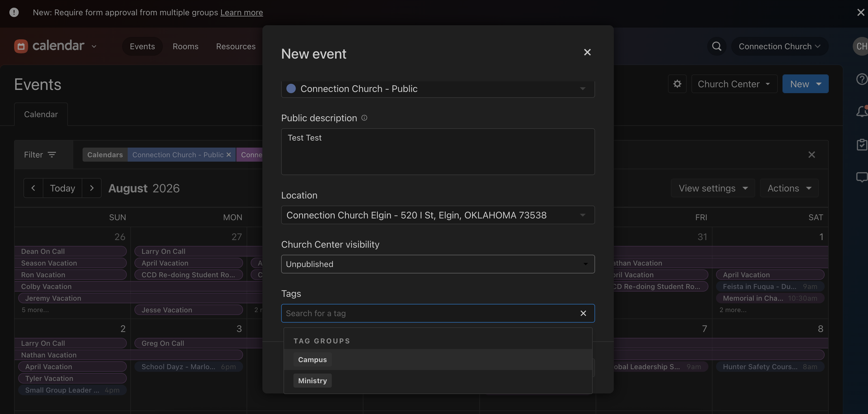The width and height of the screenshot is (868, 414).
Task: Open the Hunter Safety Course 8am event
Action: point(770,367)
